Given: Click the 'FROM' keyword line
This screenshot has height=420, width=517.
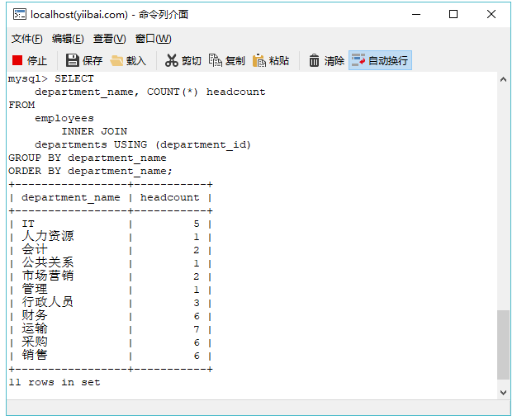Looking at the screenshot, I should [x=21, y=105].
